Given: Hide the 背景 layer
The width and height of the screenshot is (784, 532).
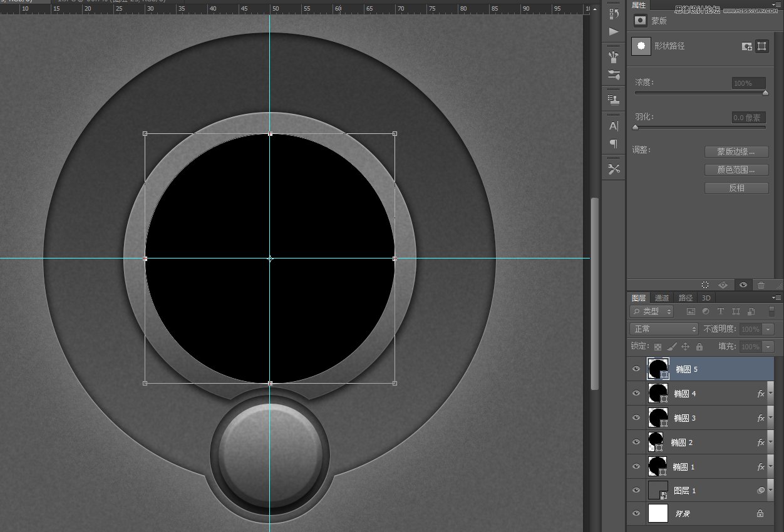Looking at the screenshot, I should tap(636, 514).
